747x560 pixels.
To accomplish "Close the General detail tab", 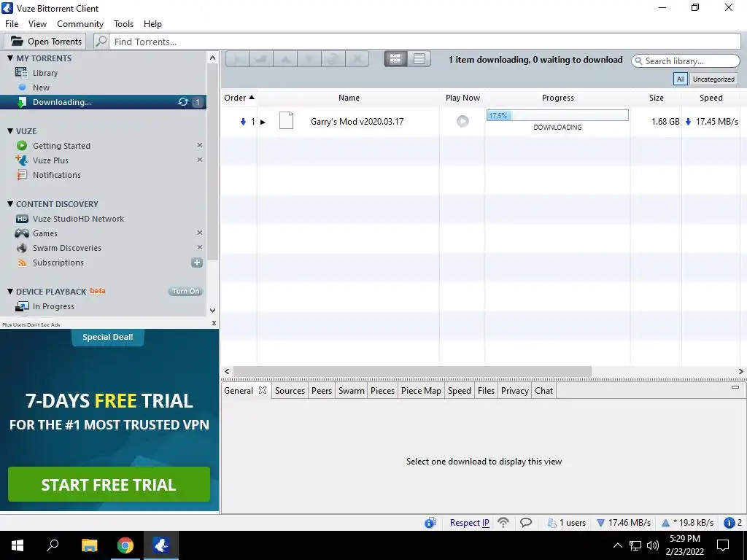I will tap(263, 390).
